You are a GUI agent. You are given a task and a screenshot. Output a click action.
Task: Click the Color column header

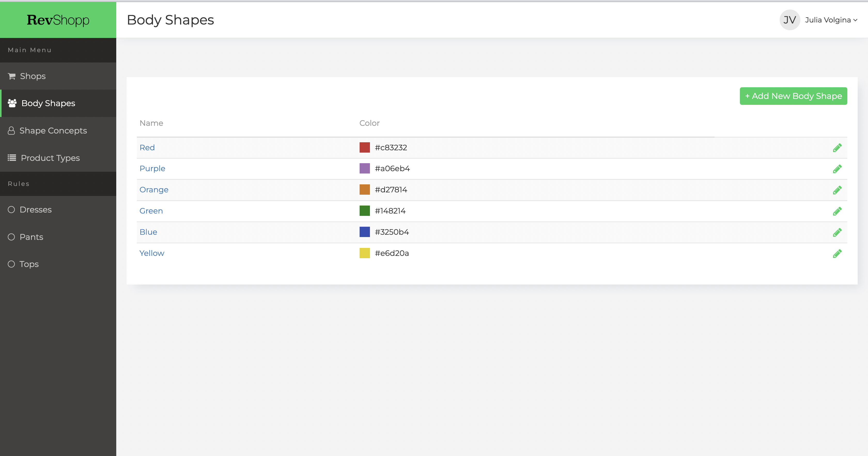pos(369,123)
